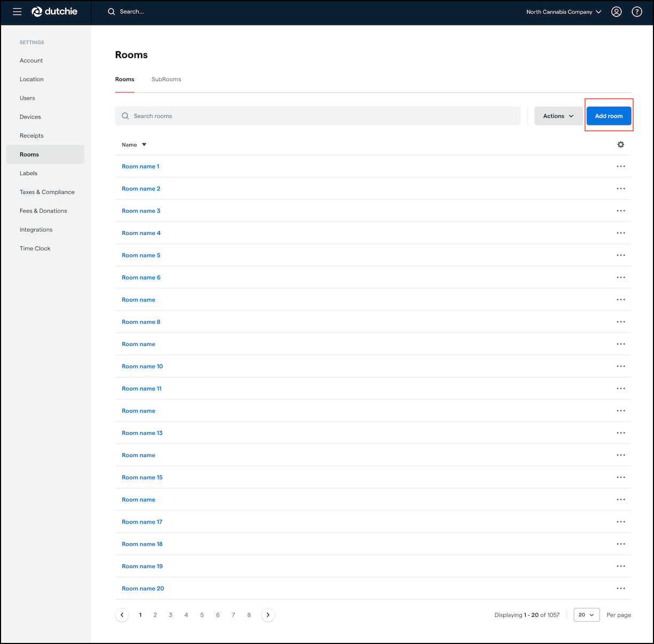Open the Room name 17 link
Image resolution: width=654 pixels, height=644 pixels.
142,522
